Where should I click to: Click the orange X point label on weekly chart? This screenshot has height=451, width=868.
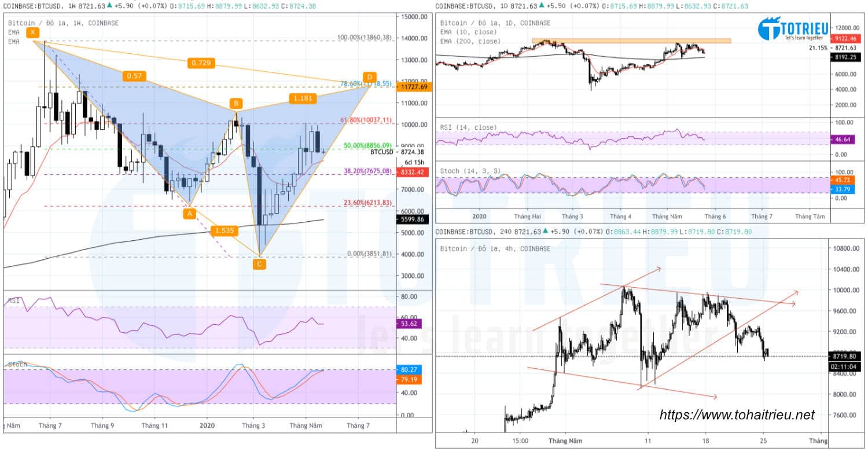[x=32, y=32]
